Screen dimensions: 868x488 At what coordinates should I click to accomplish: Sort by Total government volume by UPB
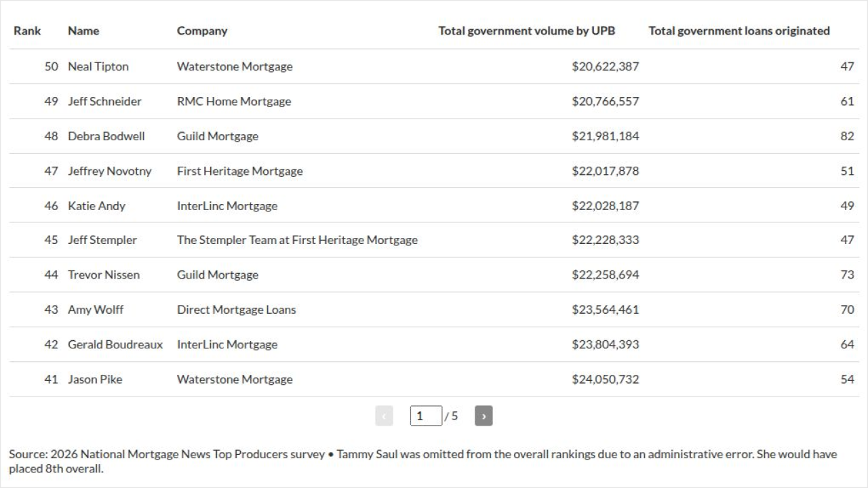pos(527,30)
